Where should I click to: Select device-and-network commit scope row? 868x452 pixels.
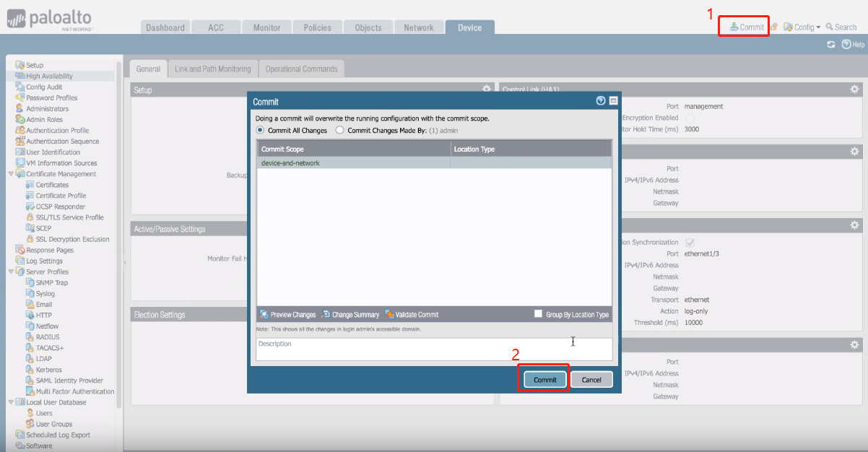pyautogui.click(x=354, y=163)
